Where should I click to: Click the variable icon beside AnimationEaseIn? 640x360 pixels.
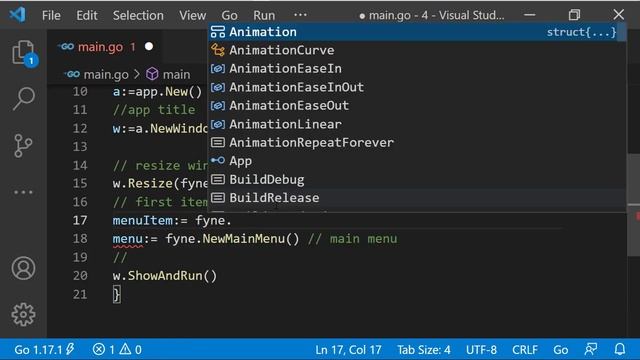click(218, 69)
